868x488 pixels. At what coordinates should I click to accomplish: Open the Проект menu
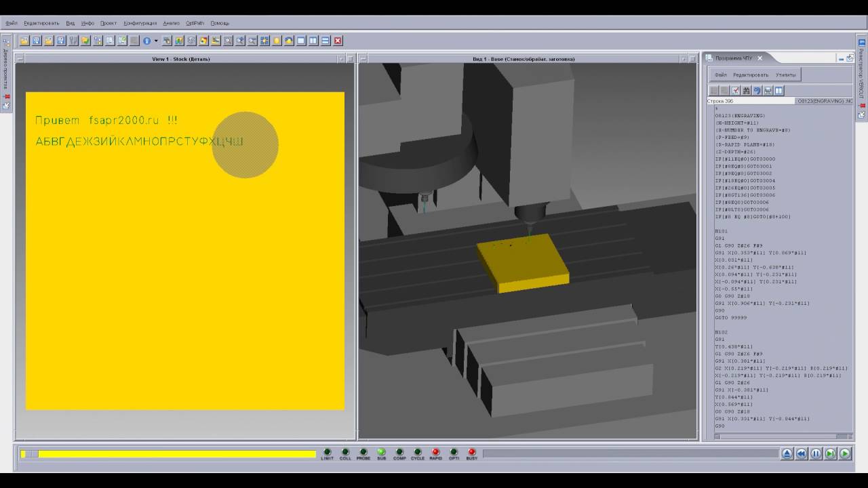click(x=108, y=23)
